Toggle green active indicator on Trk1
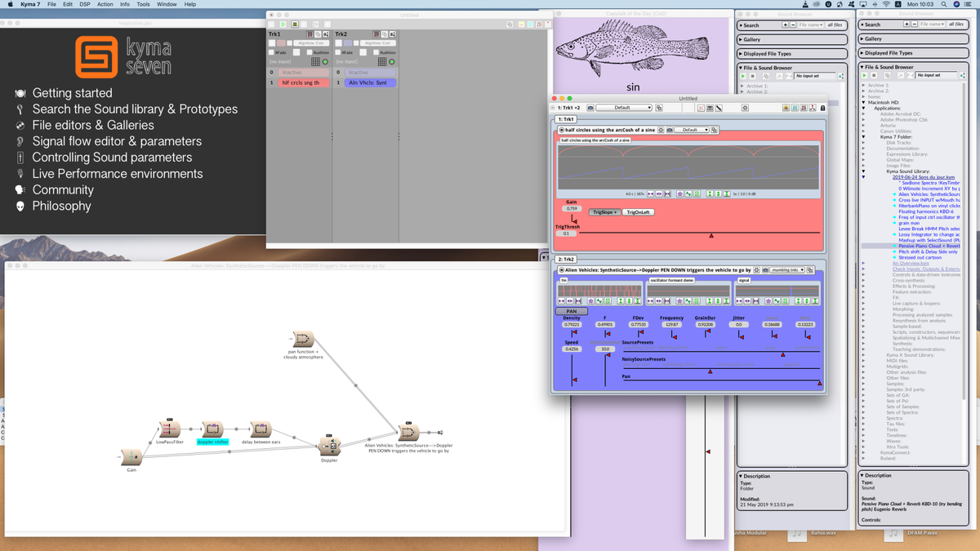 325,62
